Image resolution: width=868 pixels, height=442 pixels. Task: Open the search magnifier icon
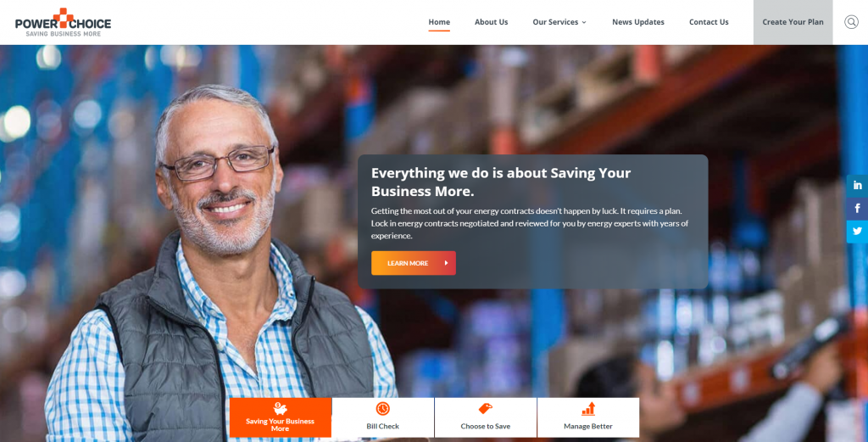coord(851,21)
